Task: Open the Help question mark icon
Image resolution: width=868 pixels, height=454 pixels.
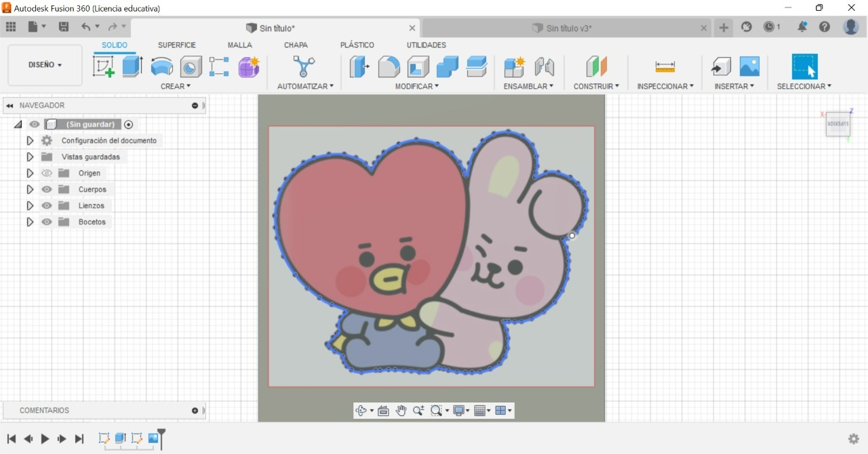Action: tap(825, 27)
